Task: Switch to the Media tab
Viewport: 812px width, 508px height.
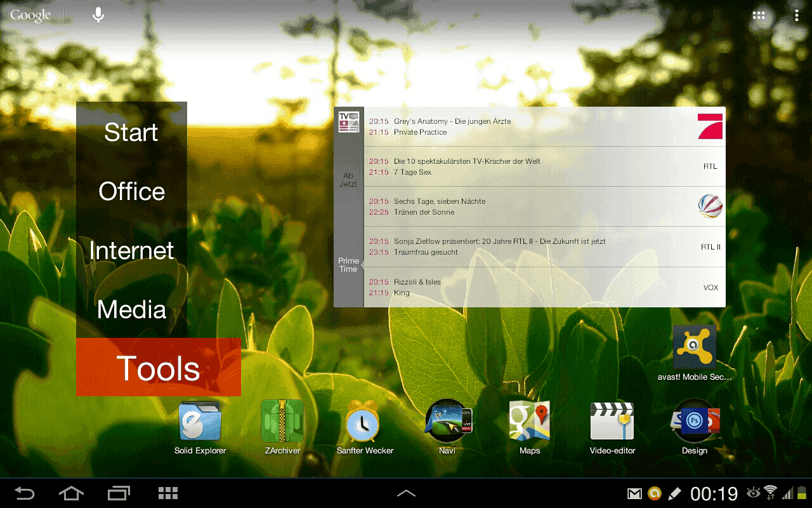Action: click(x=131, y=309)
